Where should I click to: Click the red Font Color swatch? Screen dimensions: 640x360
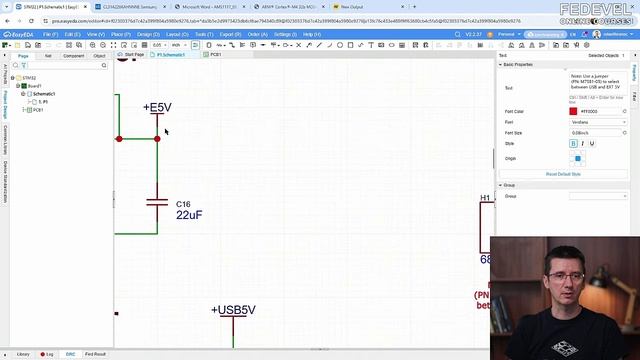[573, 111]
